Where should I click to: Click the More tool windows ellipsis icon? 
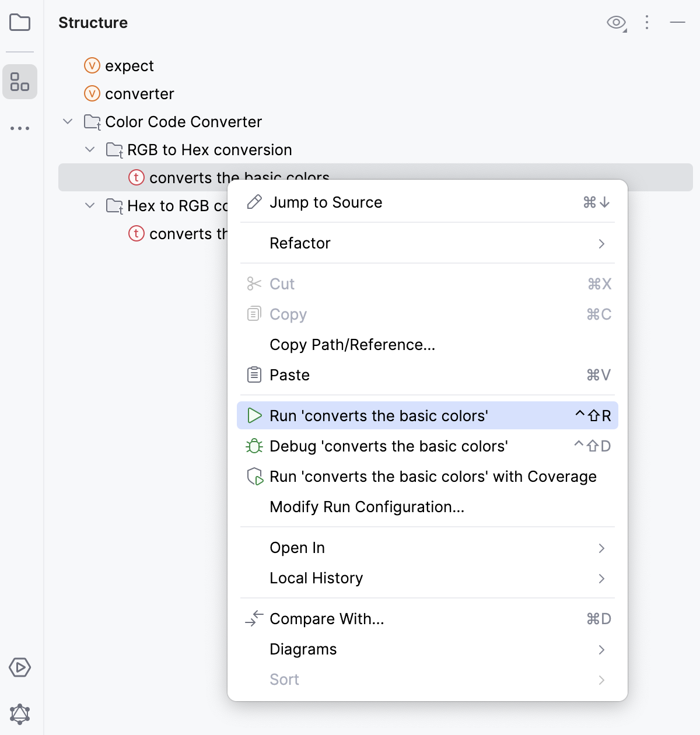tap(20, 127)
